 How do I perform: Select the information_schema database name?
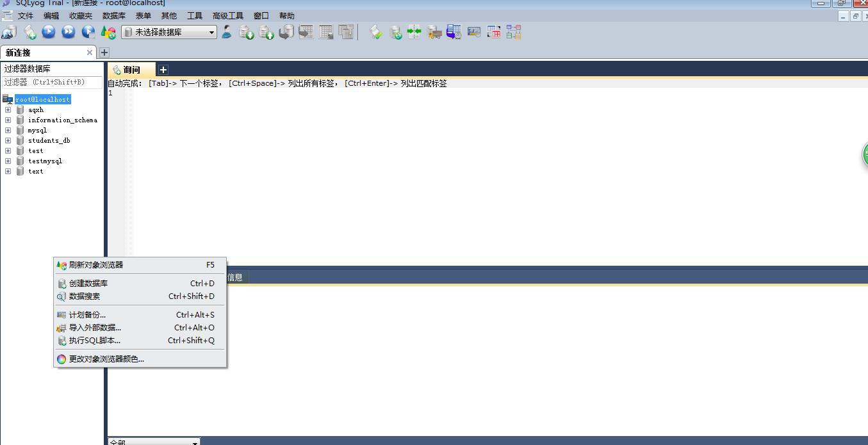[x=63, y=120]
